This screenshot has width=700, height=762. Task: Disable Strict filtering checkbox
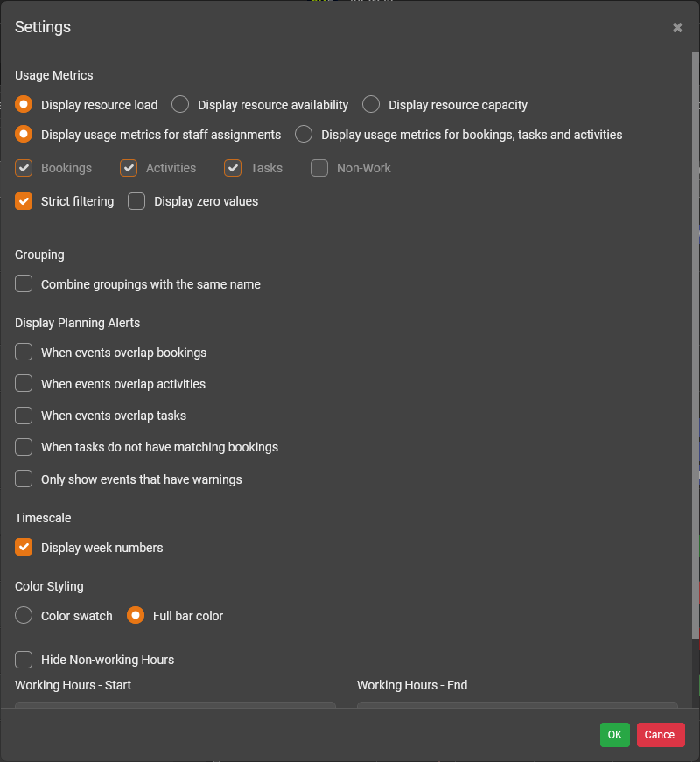[24, 201]
